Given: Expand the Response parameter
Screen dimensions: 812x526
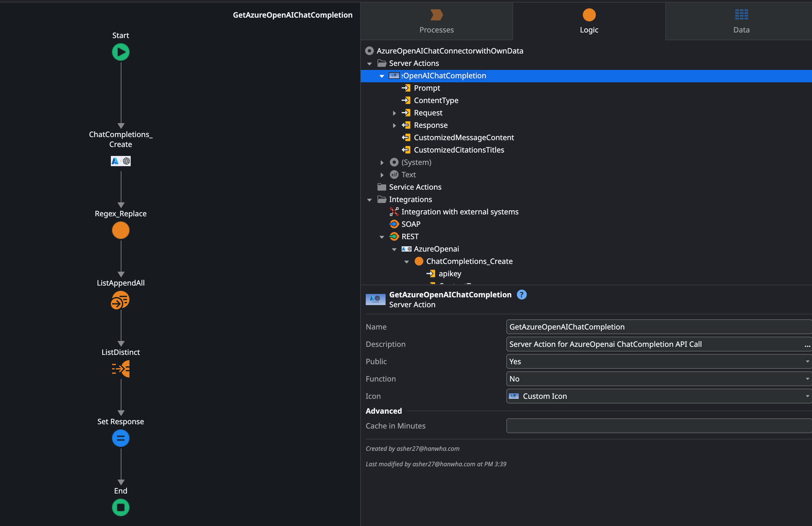Looking at the screenshot, I should (x=395, y=125).
